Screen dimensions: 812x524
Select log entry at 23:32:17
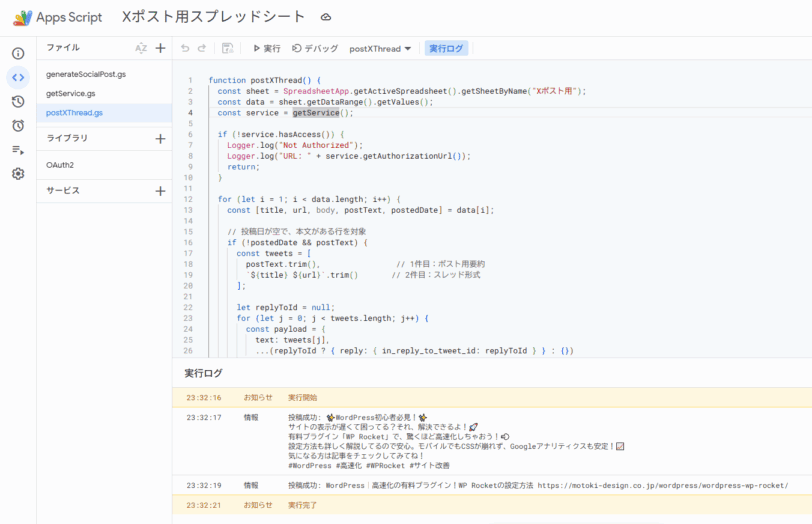(x=492, y=441)
